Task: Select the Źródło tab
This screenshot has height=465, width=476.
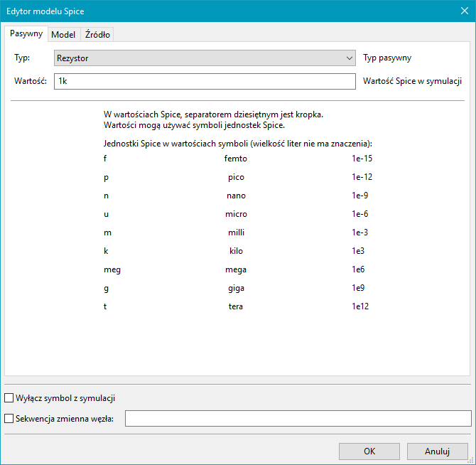Action: point(97,35)
